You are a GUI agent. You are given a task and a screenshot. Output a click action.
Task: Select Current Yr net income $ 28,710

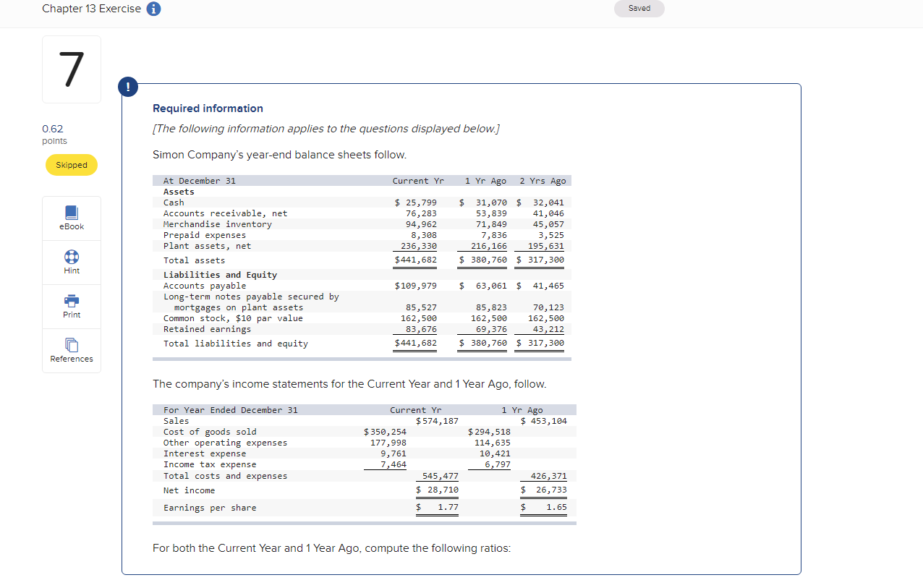coord(437,490)
